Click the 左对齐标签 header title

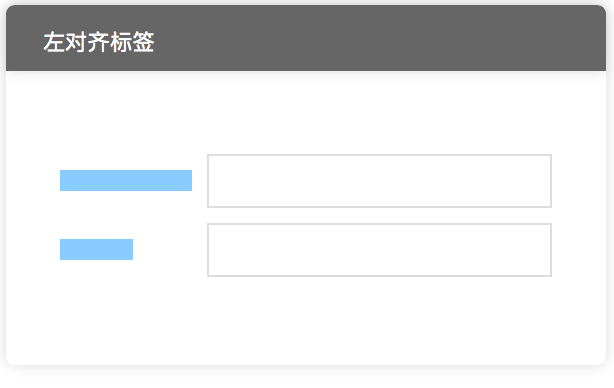point(99,42)
